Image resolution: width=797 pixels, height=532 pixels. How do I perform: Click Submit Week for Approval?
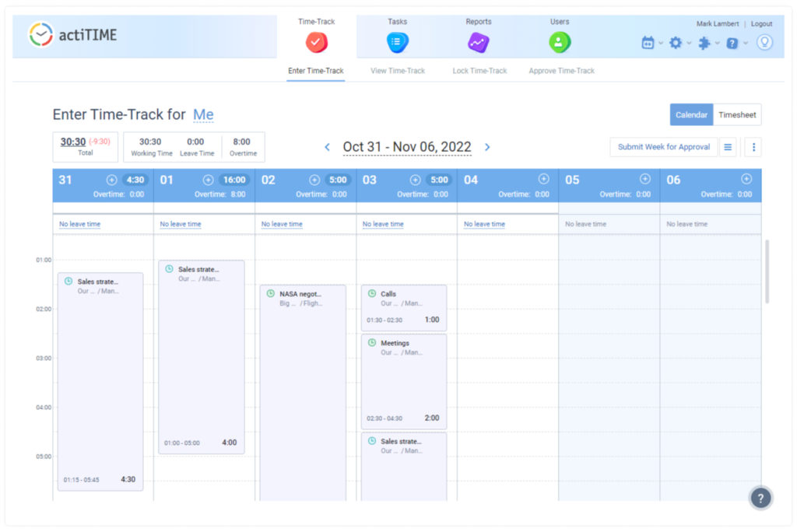(663, 146)
